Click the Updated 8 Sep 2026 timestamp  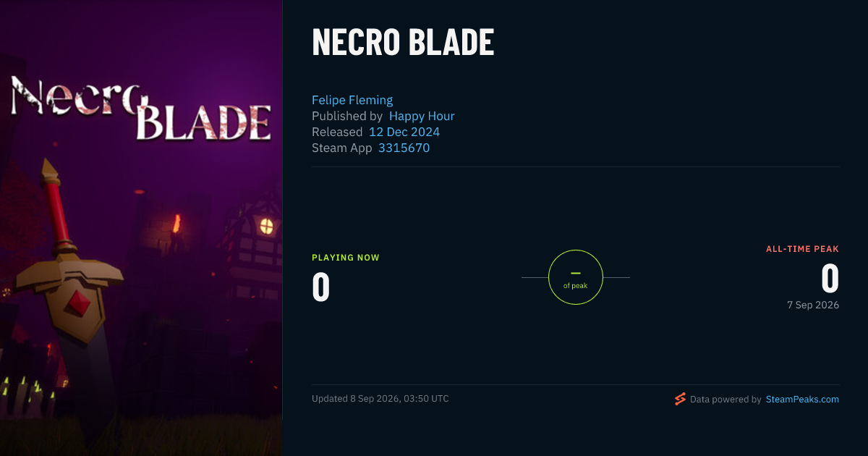380,399
